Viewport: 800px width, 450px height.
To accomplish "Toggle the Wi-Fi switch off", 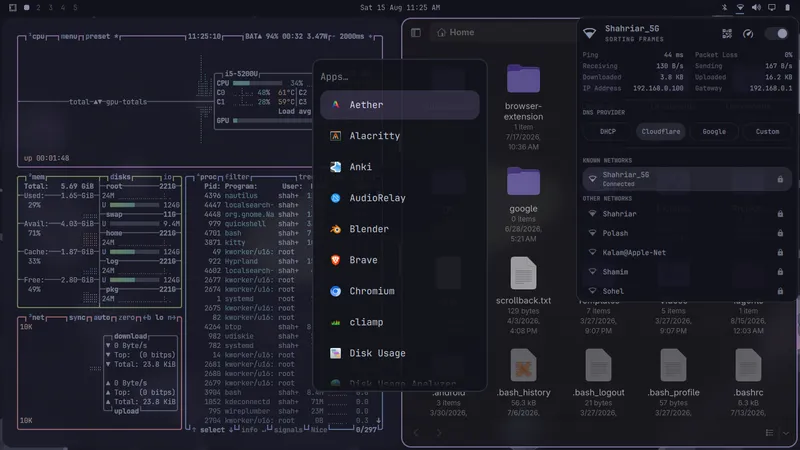I will (778, 34).
